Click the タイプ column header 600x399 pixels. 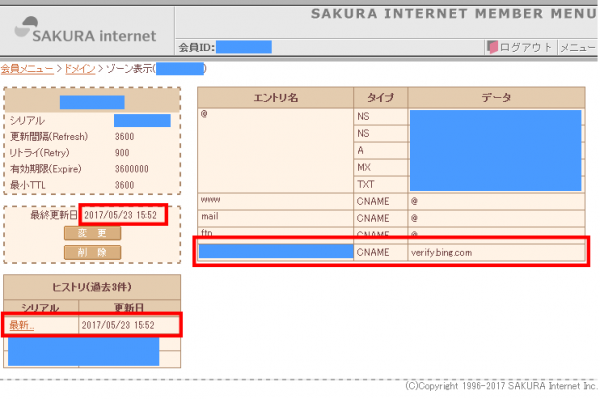coord(380,98)
